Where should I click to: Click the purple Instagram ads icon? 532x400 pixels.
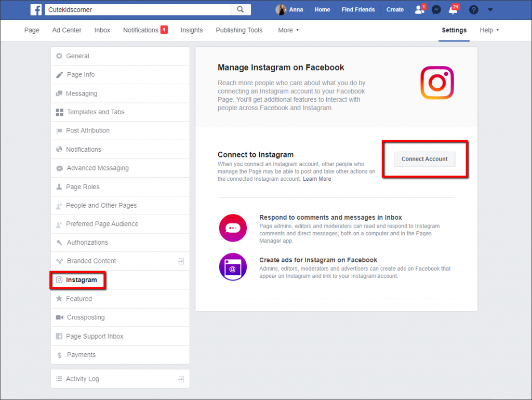(x=233, y=266)
